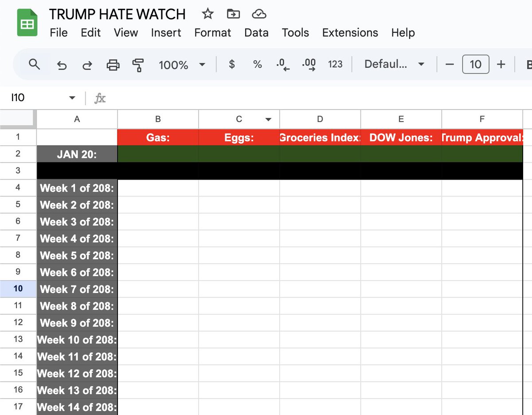The image size is (532, 415).
Task: Click the red Eggs: header cell
Action: pyautogui.click(x=239, y=137)
